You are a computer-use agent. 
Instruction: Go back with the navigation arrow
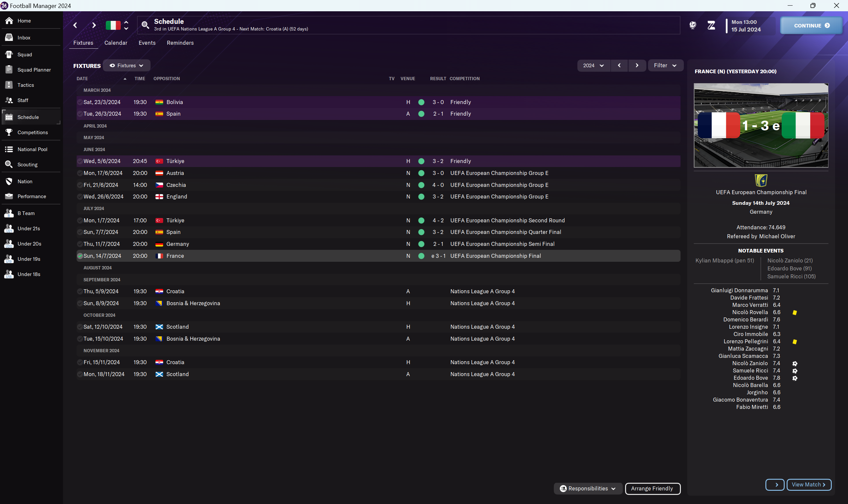(76, 26)
